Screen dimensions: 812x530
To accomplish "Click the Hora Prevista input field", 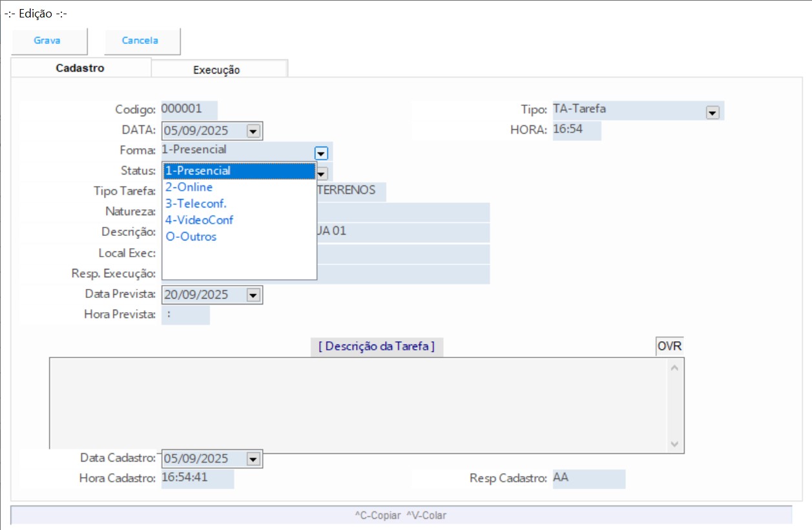I will coord(185,315).
